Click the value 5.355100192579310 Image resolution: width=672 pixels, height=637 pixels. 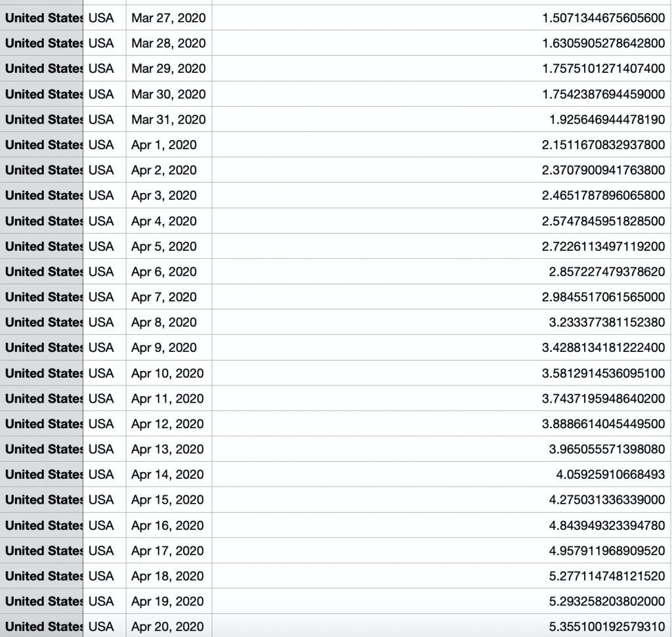click(x=606, y=626)
